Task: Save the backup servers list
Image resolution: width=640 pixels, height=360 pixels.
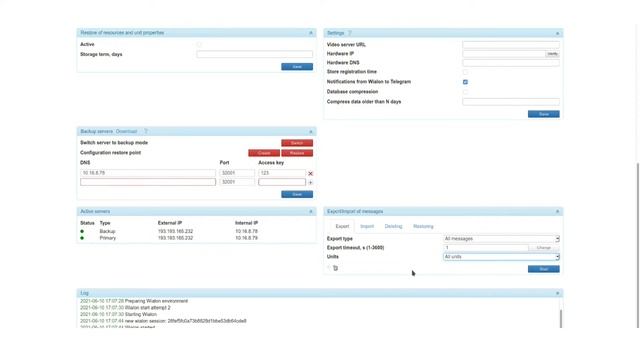Action: 297,194
